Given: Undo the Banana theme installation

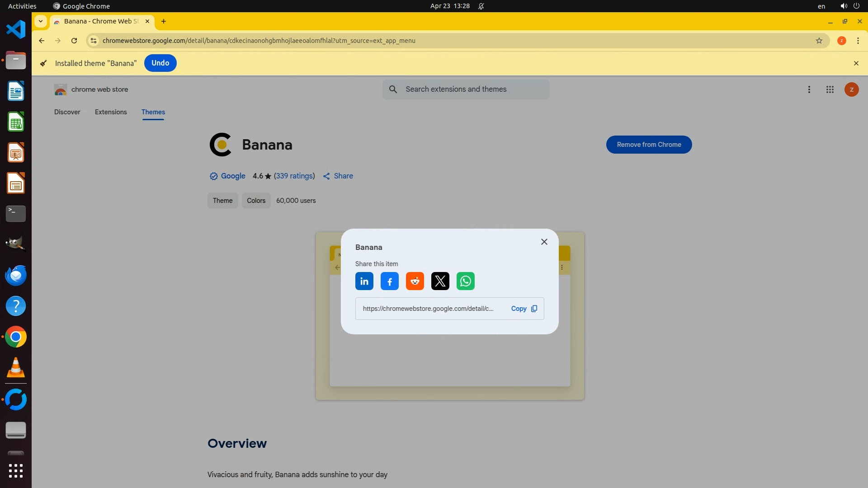Looking at the screenshot, I should coord(160,63).
